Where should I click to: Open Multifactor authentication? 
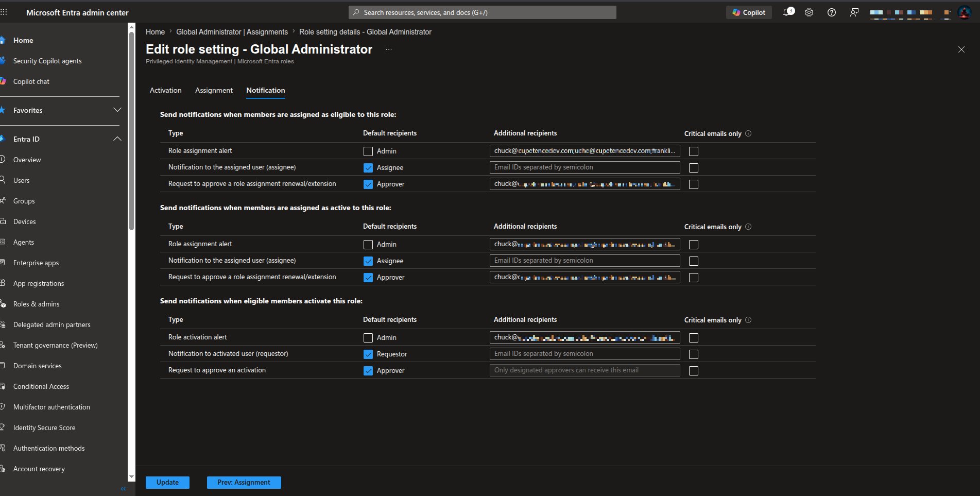[x=51, y=407]
